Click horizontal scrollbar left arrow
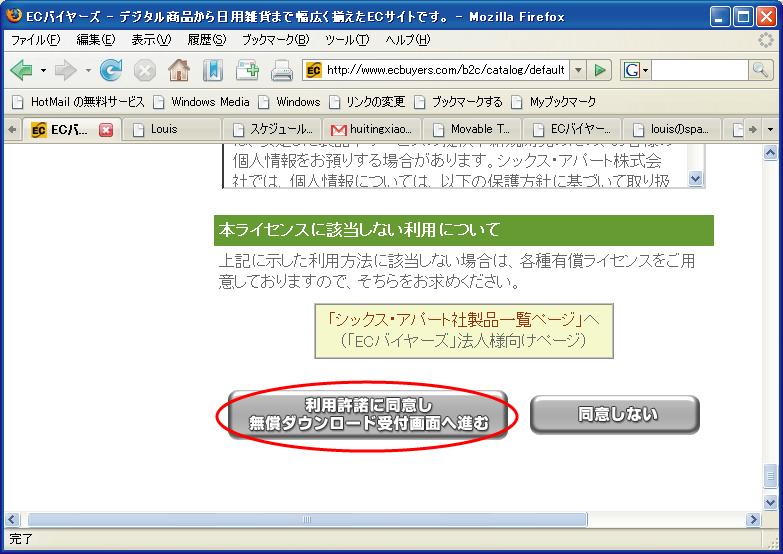Image resolution: width=783 pixels, height=554 pixels. 12,520
